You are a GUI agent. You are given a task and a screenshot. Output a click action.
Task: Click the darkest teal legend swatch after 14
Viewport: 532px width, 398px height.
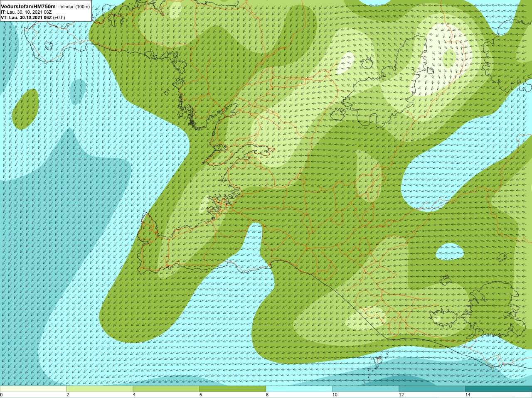click(x=499, y=389)
